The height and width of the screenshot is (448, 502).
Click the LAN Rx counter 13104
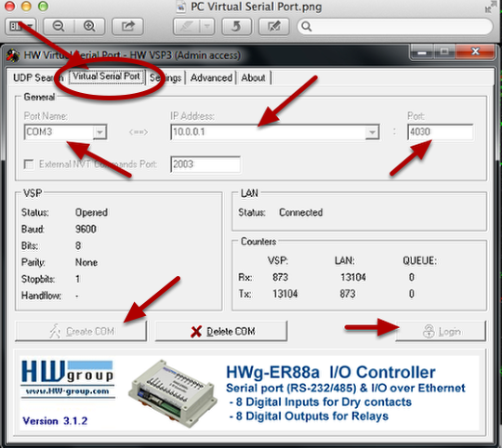[x=353, y=277]
